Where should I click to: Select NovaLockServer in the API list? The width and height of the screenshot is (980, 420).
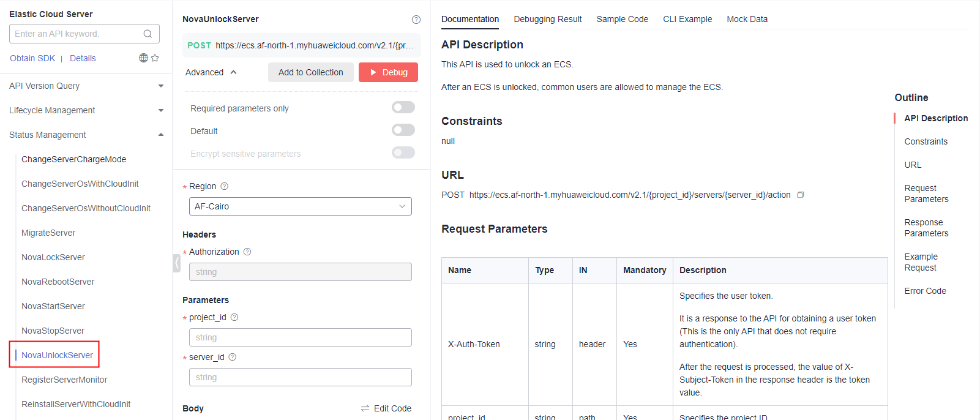pyautogui.click(x=53, y=257)
